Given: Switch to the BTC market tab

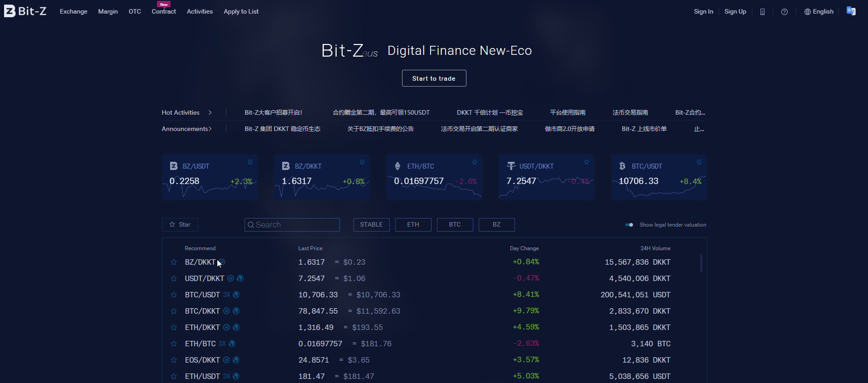Looking at the screenshot, I should click(455, 225).
